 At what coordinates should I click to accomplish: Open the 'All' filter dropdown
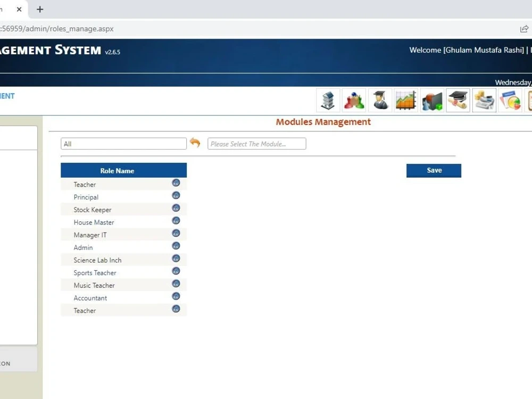pyautogui.click(x=123, y=144)
